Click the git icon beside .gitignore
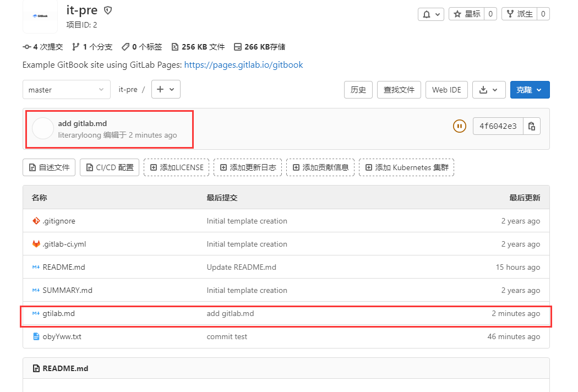Screen dimensions: 578x392 pos(36,221)
